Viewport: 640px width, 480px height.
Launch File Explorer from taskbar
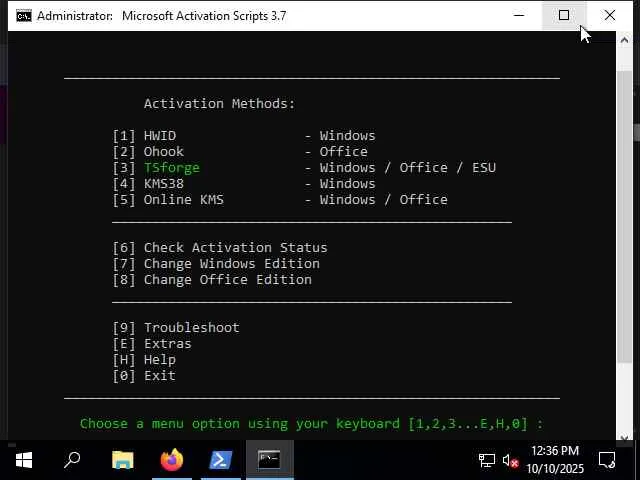[x=122, y=460]
